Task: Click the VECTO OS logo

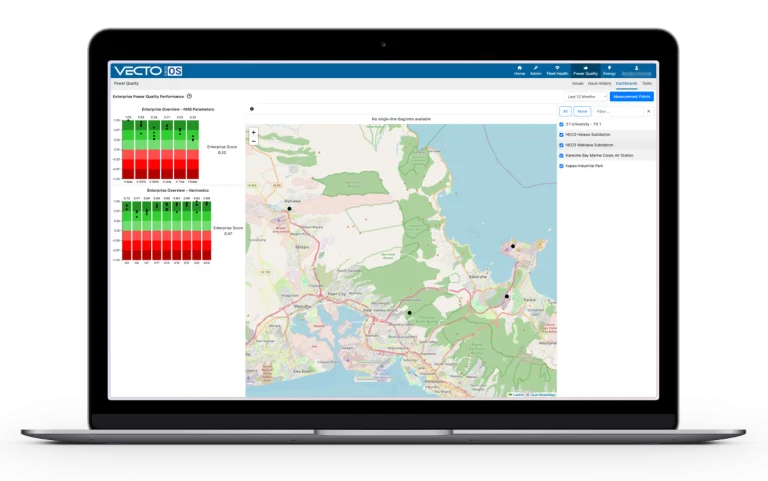Action: [148, 71]
